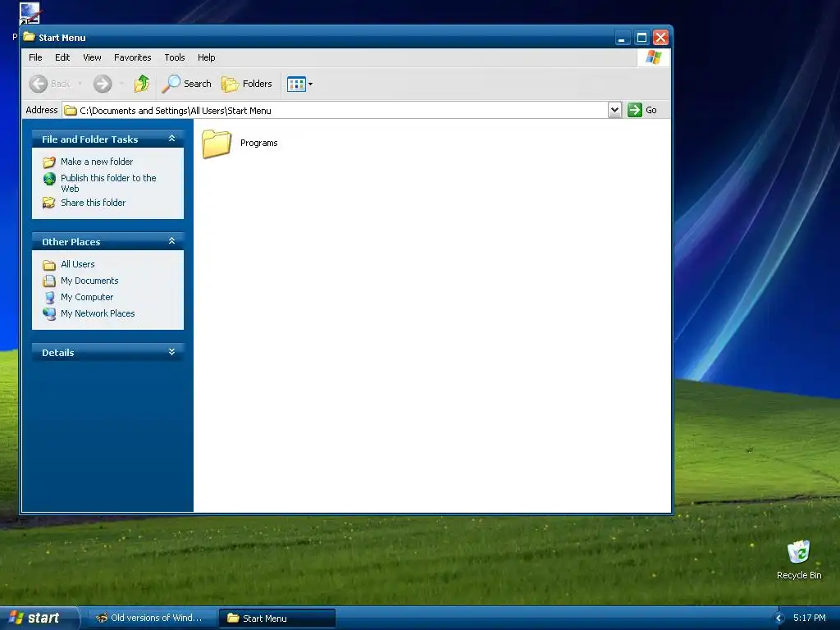Open the Favorites menu

point(132,57)
